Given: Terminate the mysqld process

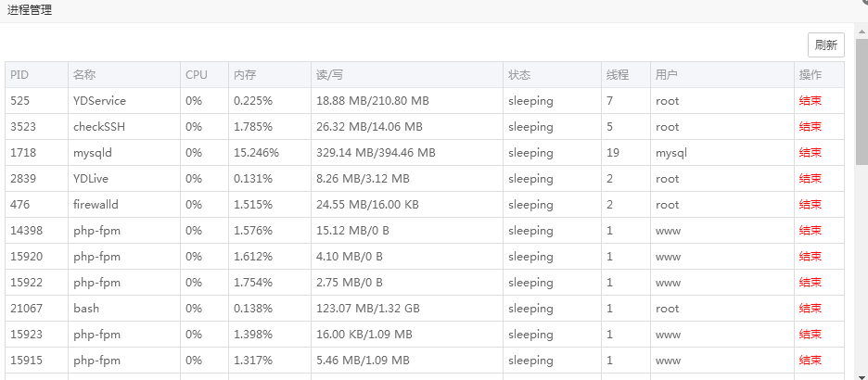Looking at the screenshot, I should click(x=810, y=152).
